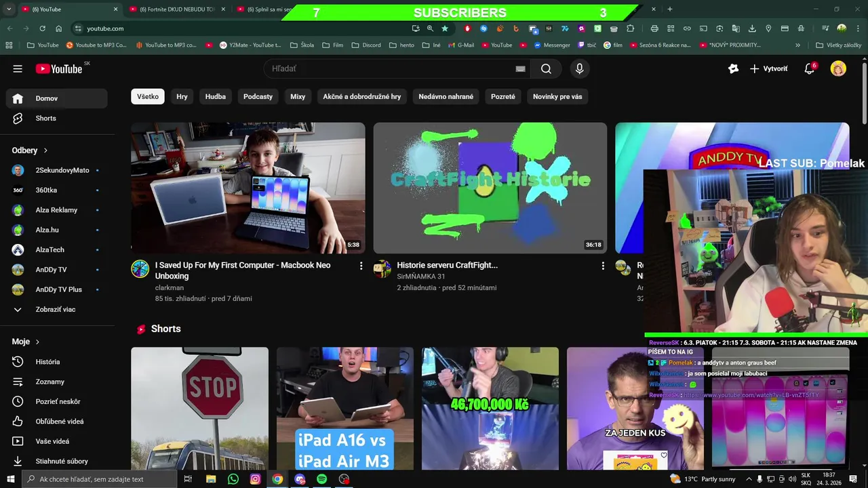
Task: Select the Nedávno nahrané chip
Action: 446,96
